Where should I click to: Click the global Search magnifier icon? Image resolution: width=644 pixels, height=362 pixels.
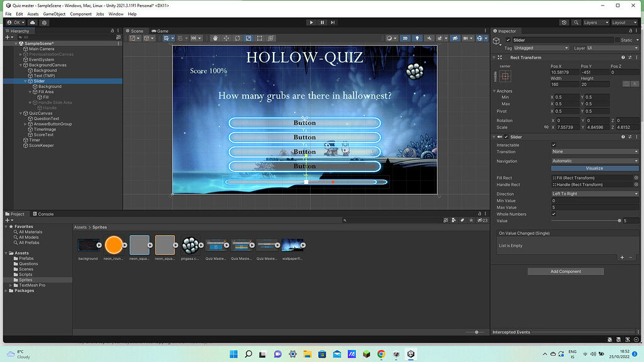click(x=576, y=23)
